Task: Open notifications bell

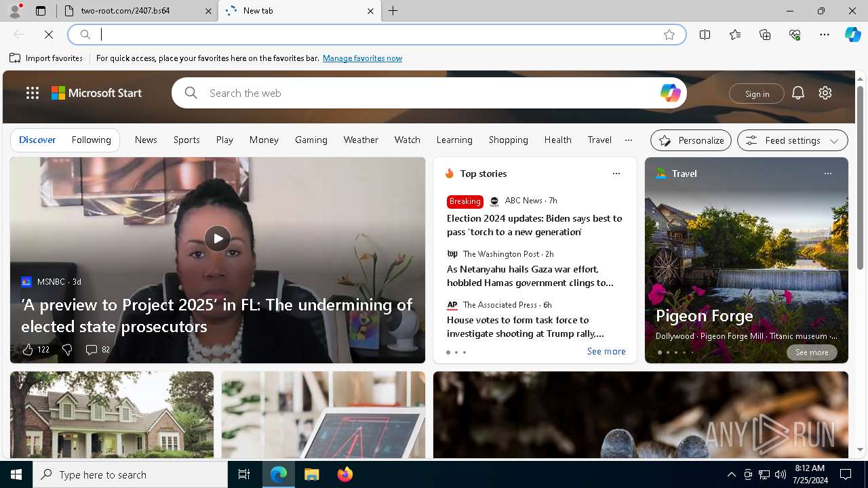Action: (798, 93)
